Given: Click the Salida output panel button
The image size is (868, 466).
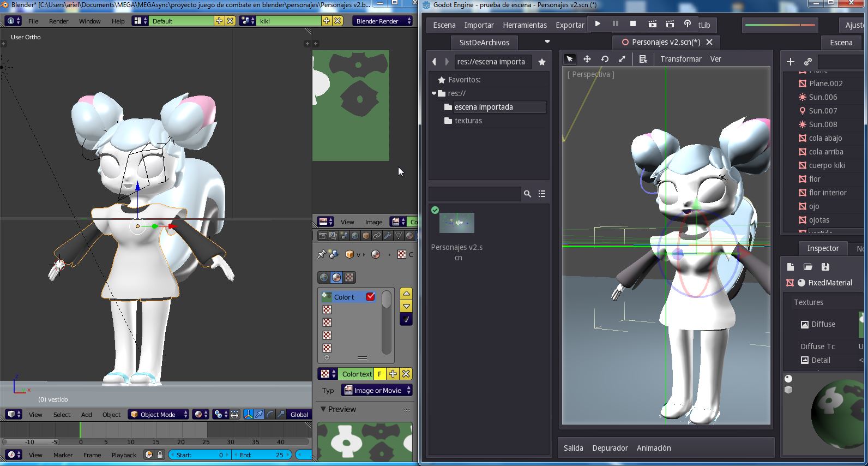Looking at the screenshot, I should (x=574, y=448).
